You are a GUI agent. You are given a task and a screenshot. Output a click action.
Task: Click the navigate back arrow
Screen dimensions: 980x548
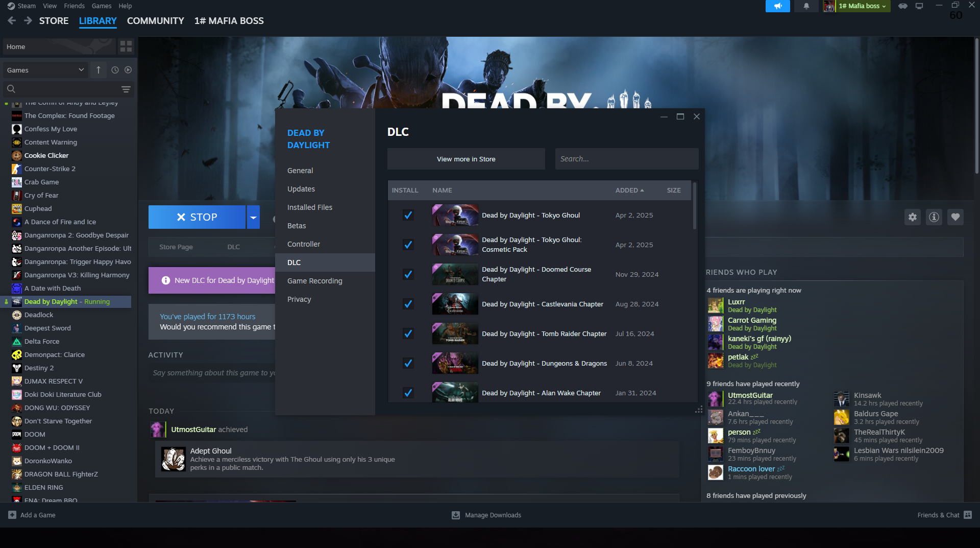[x=12, y=21]
